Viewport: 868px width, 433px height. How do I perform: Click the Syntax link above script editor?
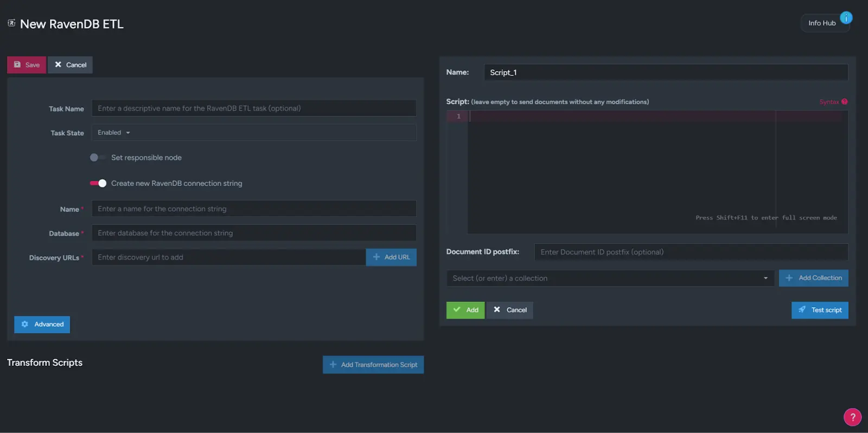[829, 102]
